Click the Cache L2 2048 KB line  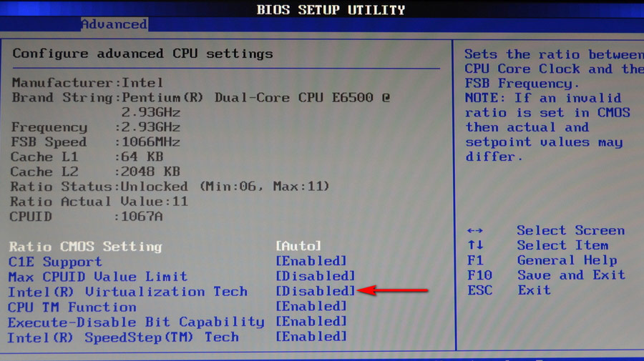(x=95, y=172)
